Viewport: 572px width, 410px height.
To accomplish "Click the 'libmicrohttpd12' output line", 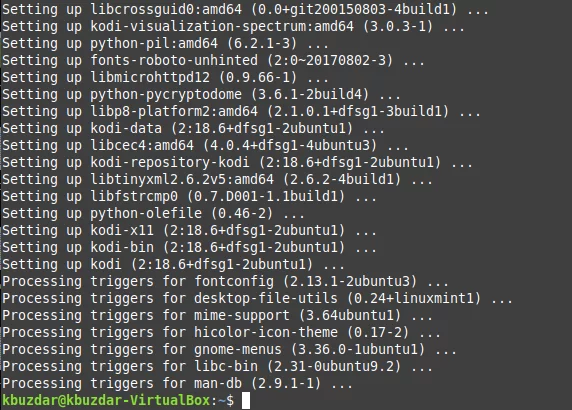I will 165,77.
